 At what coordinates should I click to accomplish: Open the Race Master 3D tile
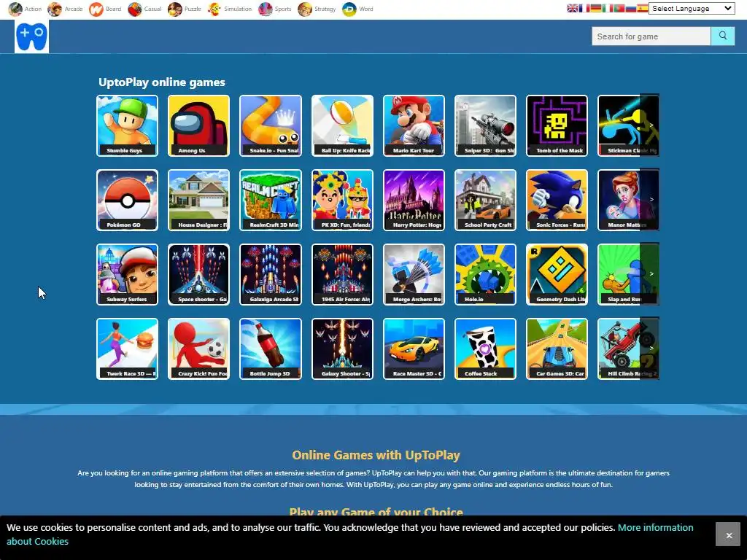(414, 349)
